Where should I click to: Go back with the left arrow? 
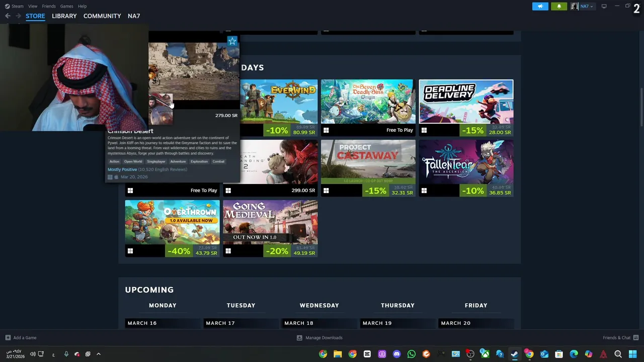point(8,16)
